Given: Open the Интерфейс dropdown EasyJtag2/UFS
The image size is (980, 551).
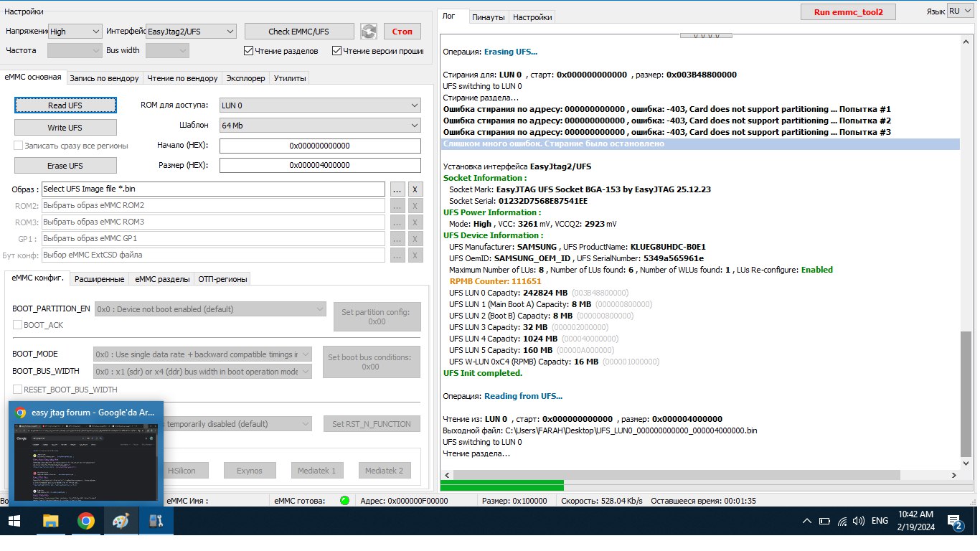Looking at the screenshot, I should coord(190,32).
